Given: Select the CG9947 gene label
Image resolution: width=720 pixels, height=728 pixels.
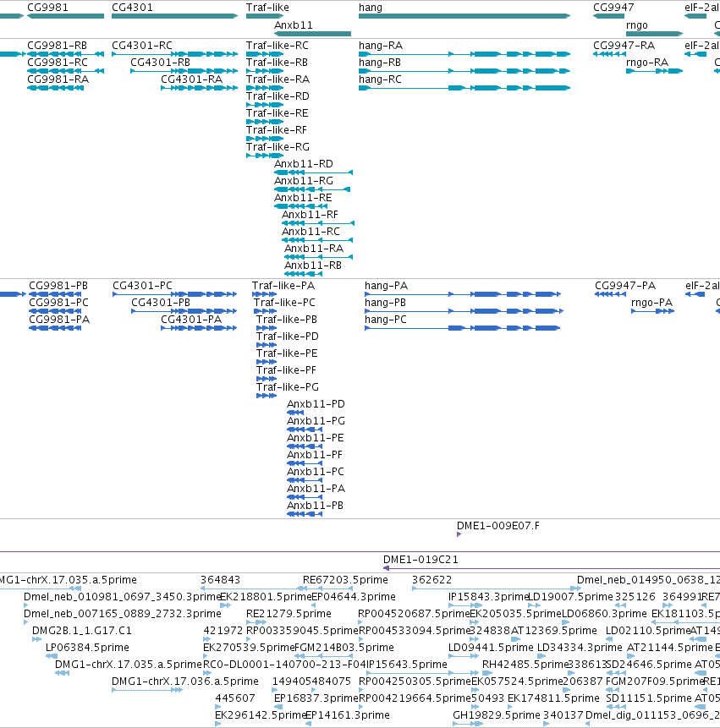Looking at the screenshot, I should pyautogui.click(x=613, y=8).
